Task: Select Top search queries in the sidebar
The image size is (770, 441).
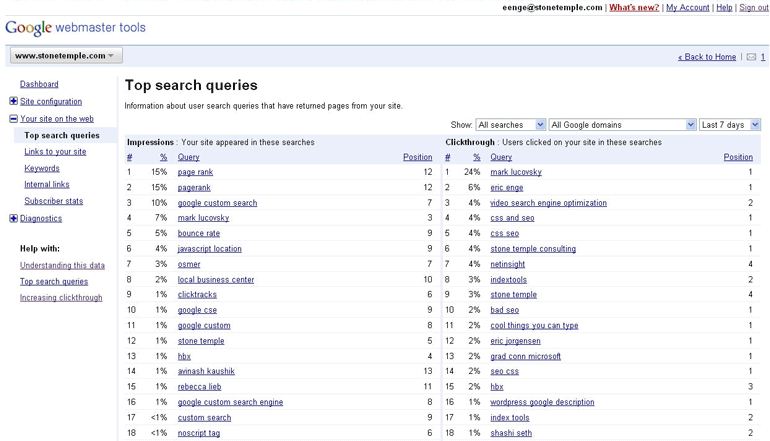Action: click(62, 135)
